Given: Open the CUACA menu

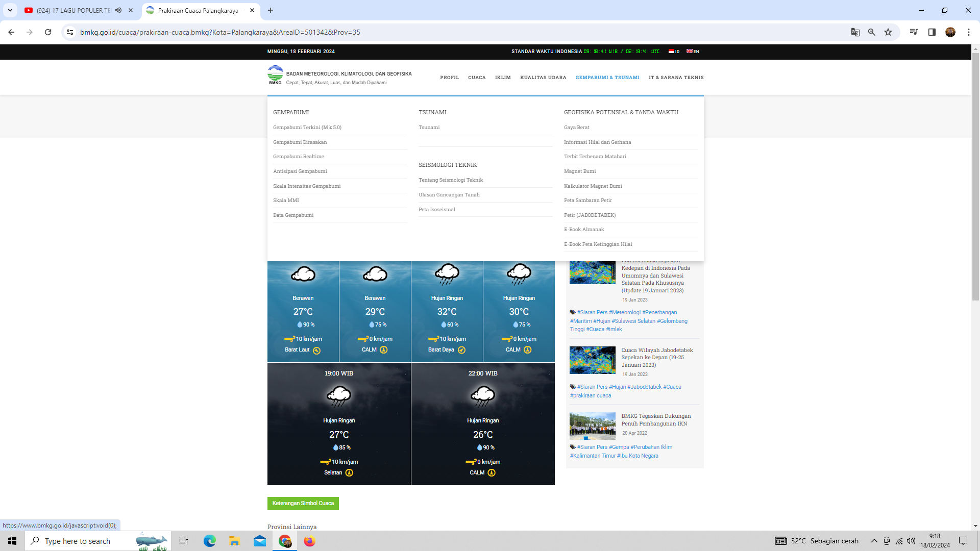Looking at the screenshot, I should tap(477, 78).
